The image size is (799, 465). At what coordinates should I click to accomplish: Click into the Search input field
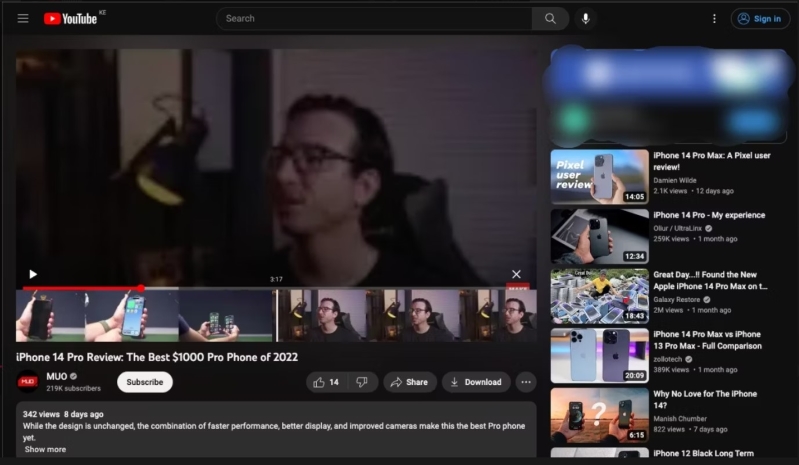[x=374, y=19]
